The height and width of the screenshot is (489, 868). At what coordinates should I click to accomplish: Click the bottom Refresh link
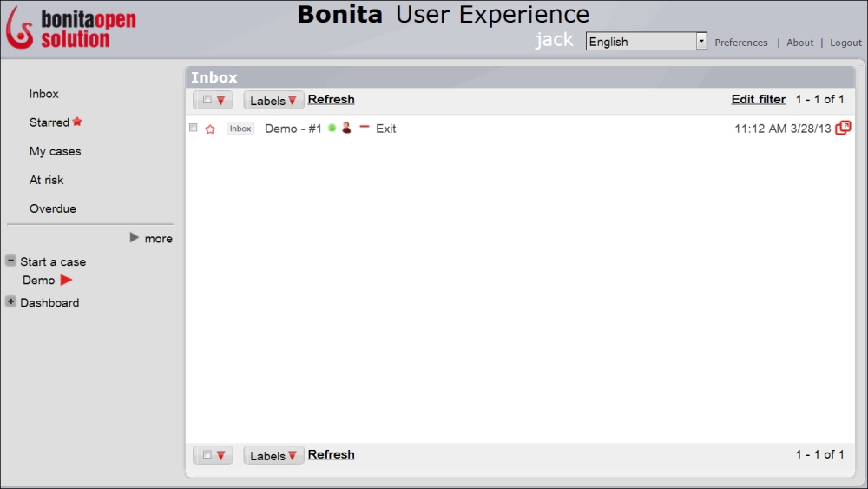(331, 454)
